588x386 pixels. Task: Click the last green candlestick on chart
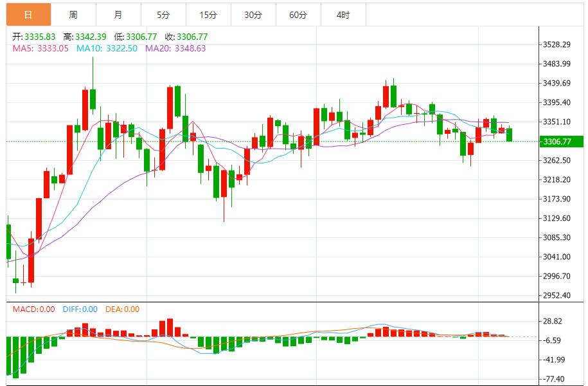click(x=510, y=134)
